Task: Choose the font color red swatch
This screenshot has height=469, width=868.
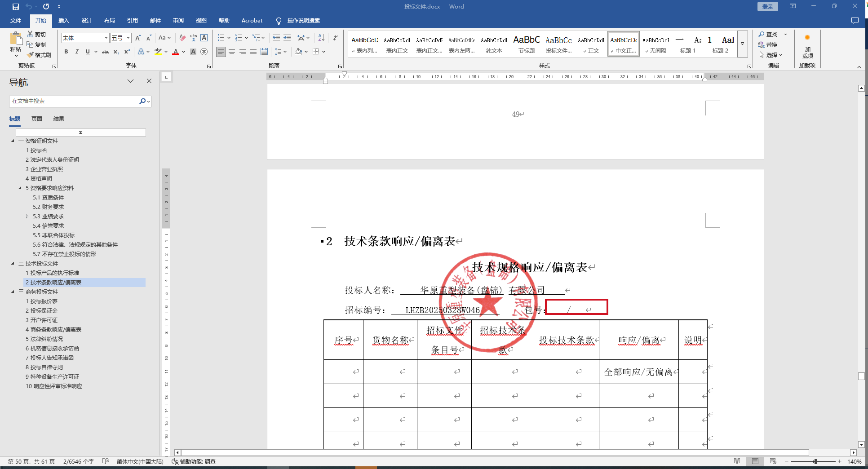Action: 176,52
